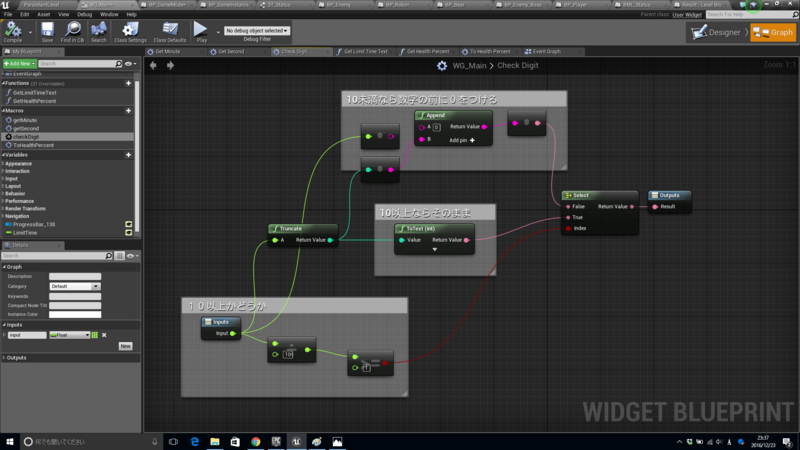Switch to To Health Percent tab

490,52
